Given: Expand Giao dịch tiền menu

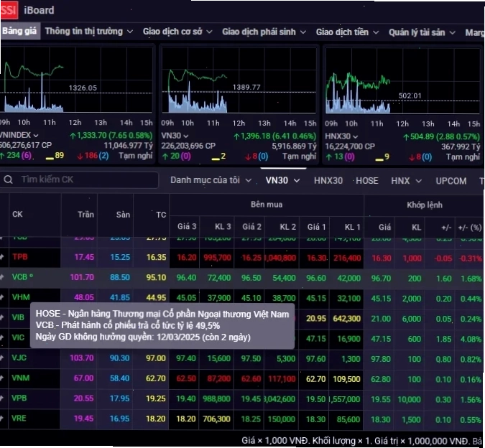Looking at the screenshot, I should click(347, 32).
